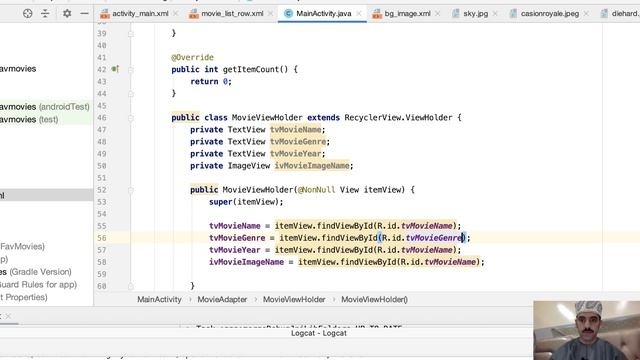640x360 pixels.
Task: Click the override gutter icon on line 42
Action: point(116,69)
